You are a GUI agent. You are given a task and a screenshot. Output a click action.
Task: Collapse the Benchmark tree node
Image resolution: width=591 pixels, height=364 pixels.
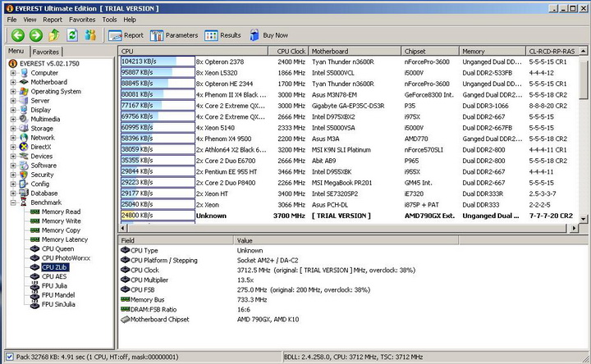(x=13, y=202)
